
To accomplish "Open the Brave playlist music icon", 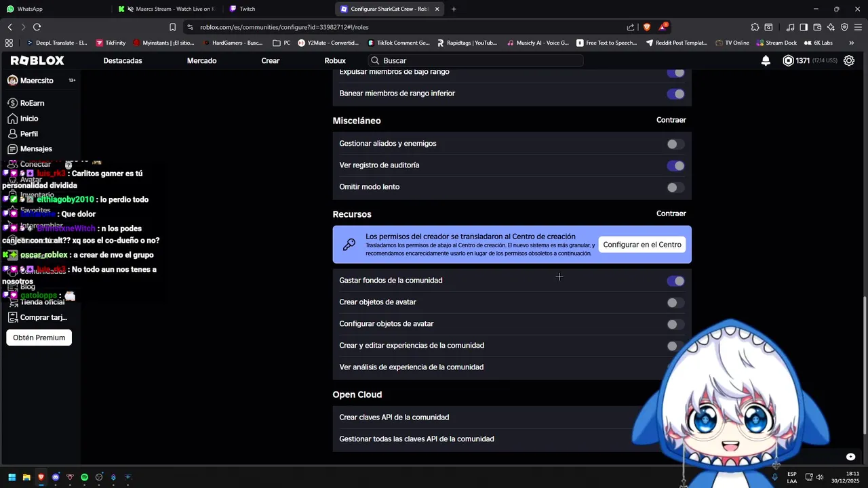I will point(790,27).
